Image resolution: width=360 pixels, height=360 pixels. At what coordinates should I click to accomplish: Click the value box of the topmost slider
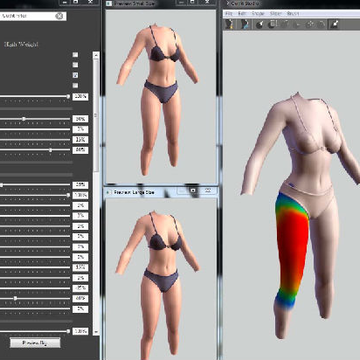point(80,97)
